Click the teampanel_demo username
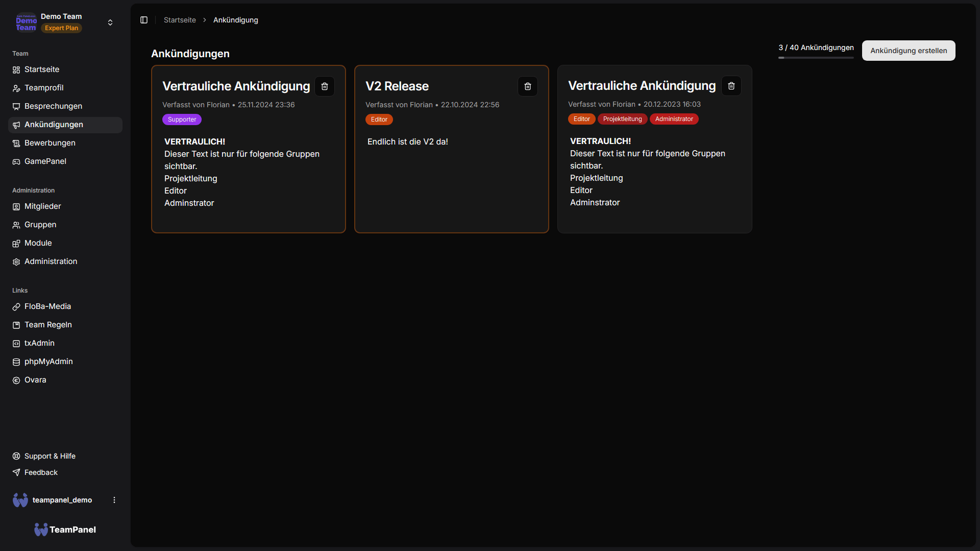The height and width of the screenshot is (551, 980). (x=62, y=500)
